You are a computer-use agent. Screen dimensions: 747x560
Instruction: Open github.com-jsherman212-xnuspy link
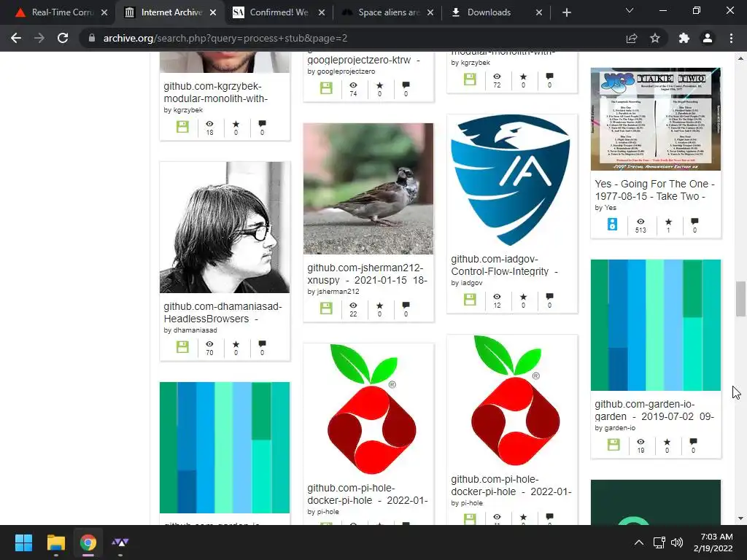[368, 274]
